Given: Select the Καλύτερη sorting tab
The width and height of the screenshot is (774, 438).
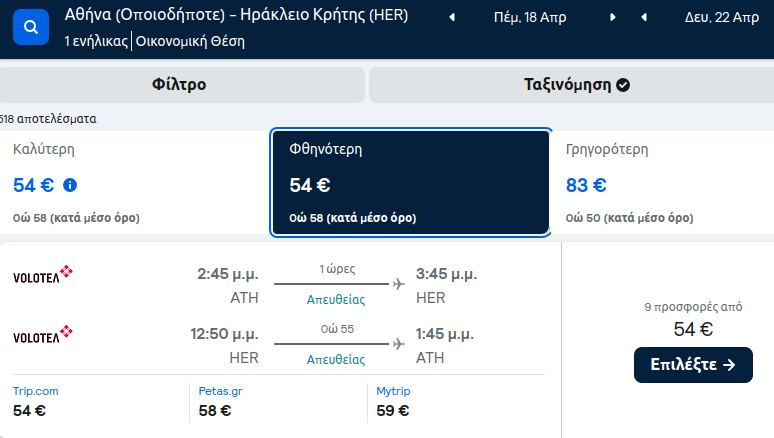Looking at the screenshot, I should pyautogui.click(x=134, y=183).
